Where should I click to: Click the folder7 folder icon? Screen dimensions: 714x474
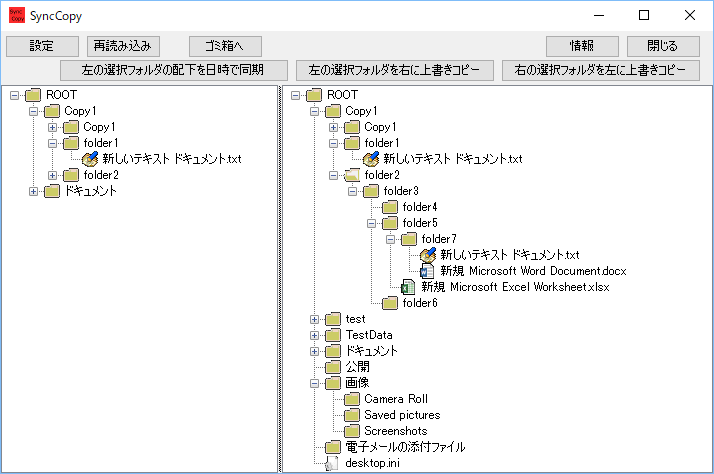[x=409, y=239]
